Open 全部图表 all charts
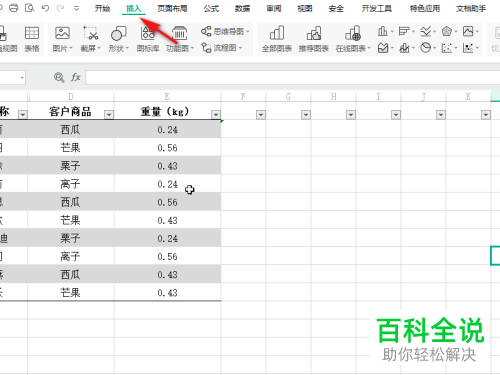500x375 pixels. (x=277, y=39)
